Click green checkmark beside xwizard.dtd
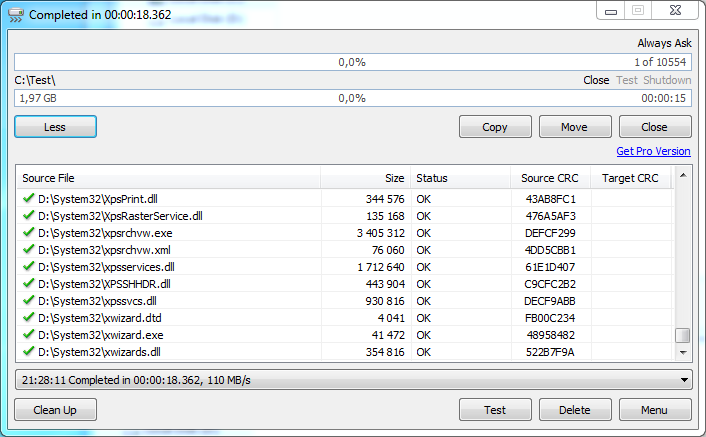Viewport: 706px width, 437px height. coord(29,317)
